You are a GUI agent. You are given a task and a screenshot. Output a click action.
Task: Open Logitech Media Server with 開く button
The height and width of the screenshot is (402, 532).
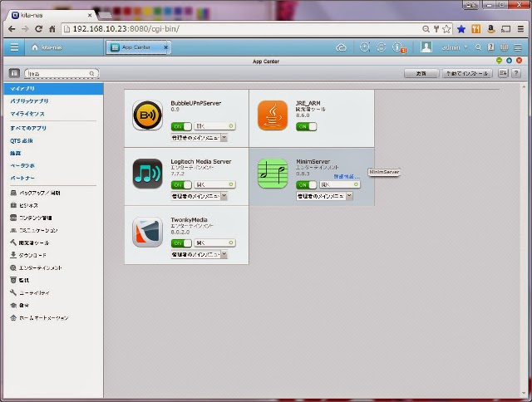pos(214,184)
